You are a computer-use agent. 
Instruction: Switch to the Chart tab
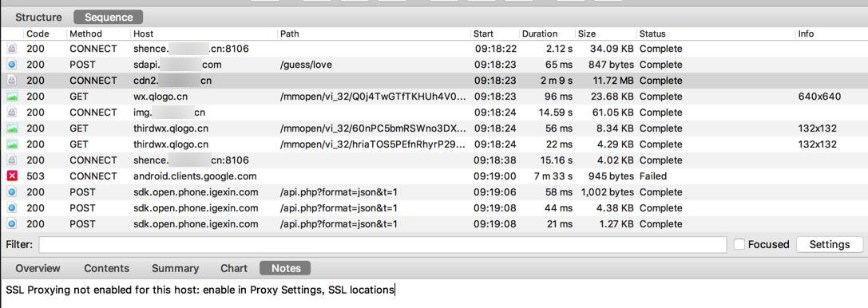coord(234,268)
